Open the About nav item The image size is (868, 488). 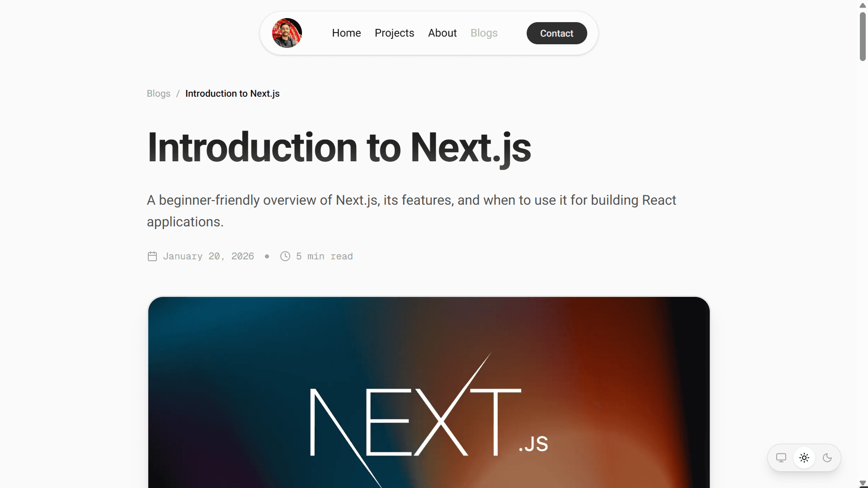[x=442, y=33]
